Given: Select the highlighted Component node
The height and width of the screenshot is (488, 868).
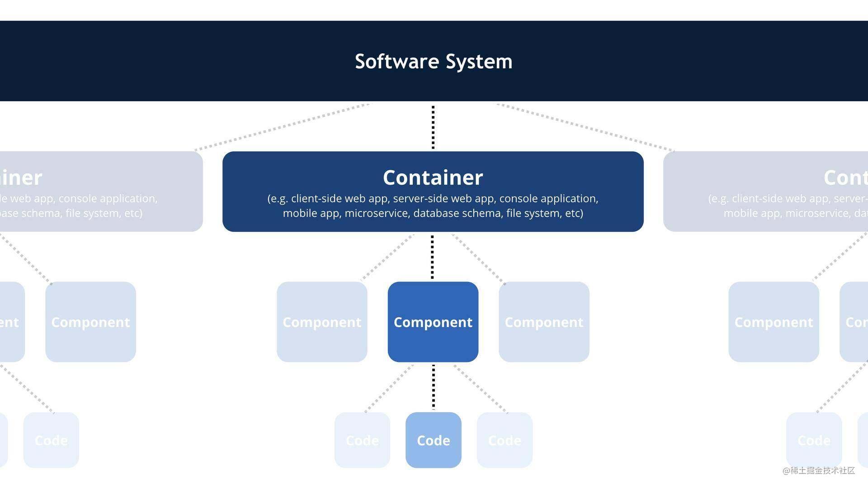Looking at the screenshot, I should point(433,322).
